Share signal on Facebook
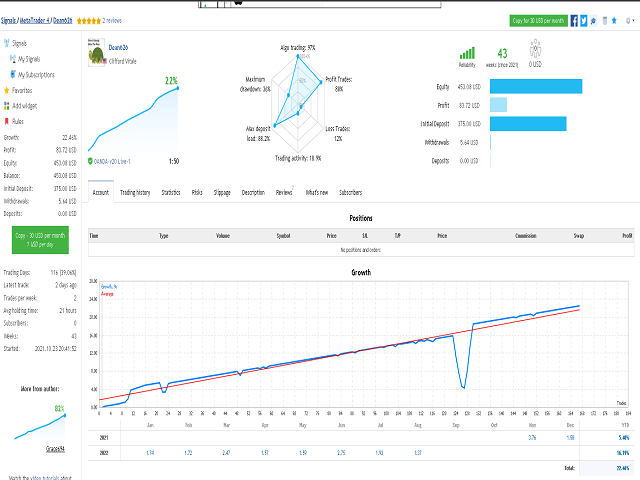This screenshot has height=480, width=640. tap(574, 20)
